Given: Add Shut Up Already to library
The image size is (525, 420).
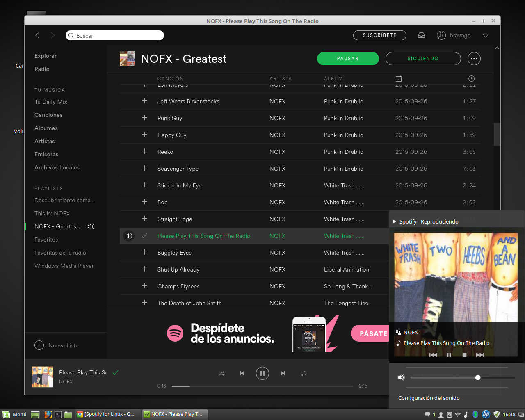Looking at the screenshot, I should tap(144, 269).
